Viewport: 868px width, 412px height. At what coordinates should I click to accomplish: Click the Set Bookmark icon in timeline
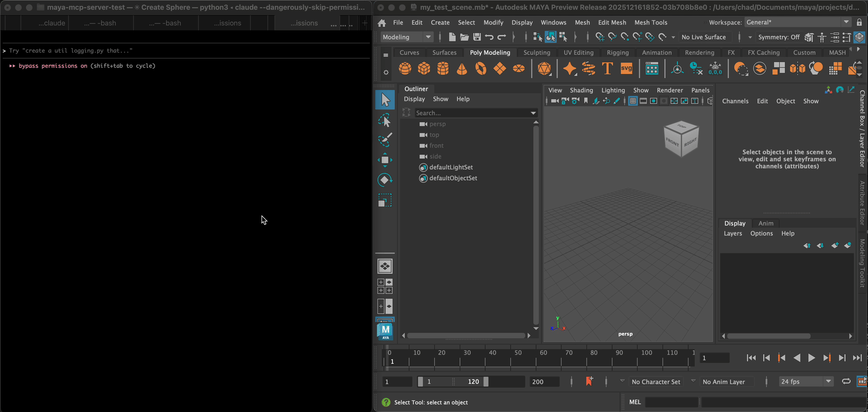coord(589,382)
